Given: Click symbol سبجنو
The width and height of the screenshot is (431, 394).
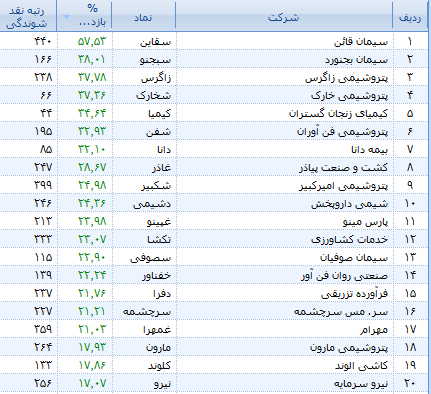Looking at the screenshot, I should 155,60.
